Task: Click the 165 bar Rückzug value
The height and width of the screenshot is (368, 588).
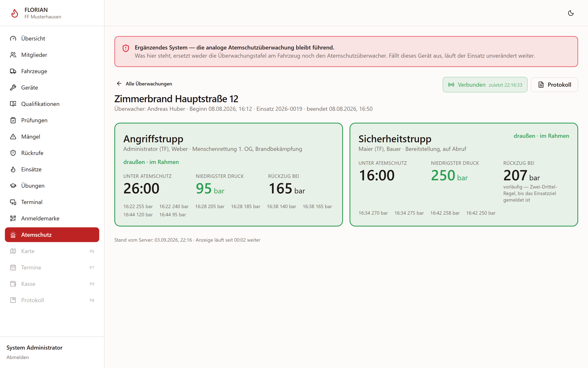Action: click(286, 188)
